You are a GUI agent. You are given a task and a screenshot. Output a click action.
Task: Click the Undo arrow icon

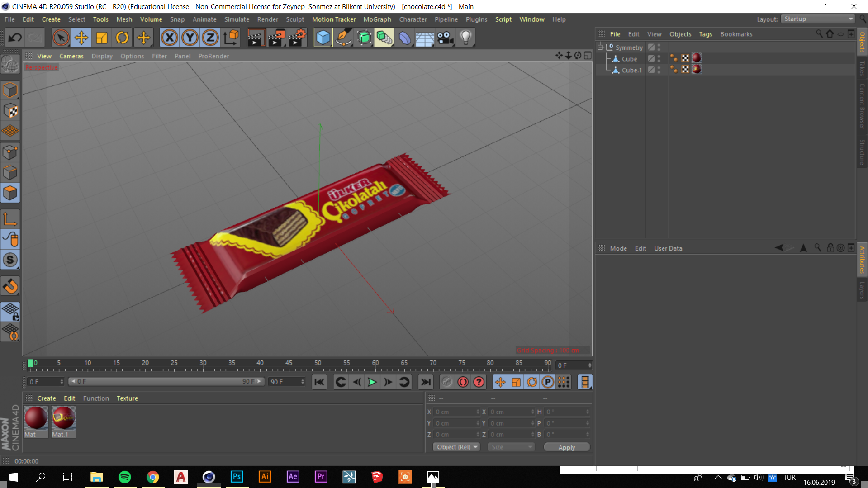[x=15, y=38]
